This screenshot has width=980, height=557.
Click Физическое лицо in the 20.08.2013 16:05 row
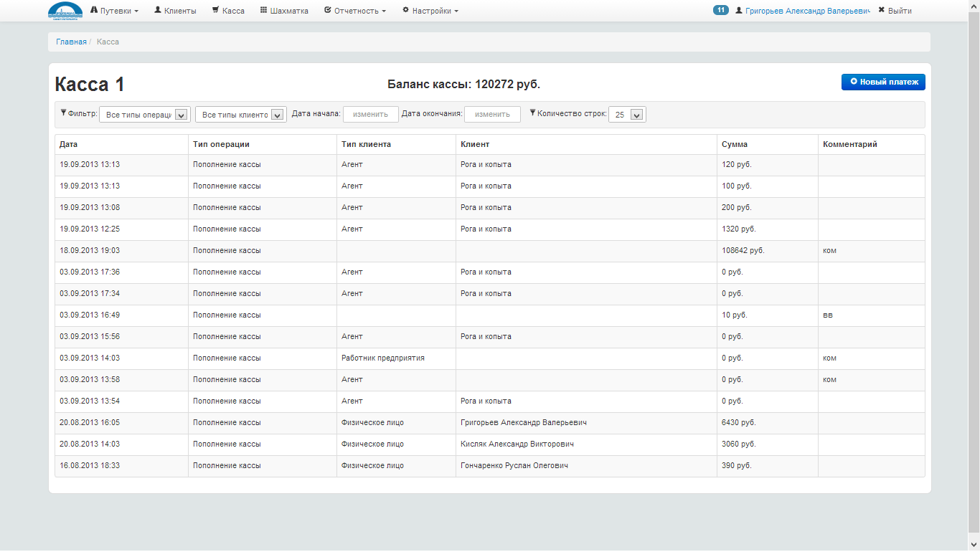click(x=372, y=423)
